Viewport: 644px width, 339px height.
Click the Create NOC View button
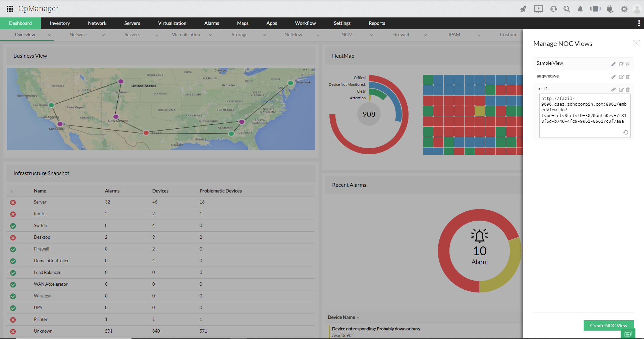click(608, 326)
